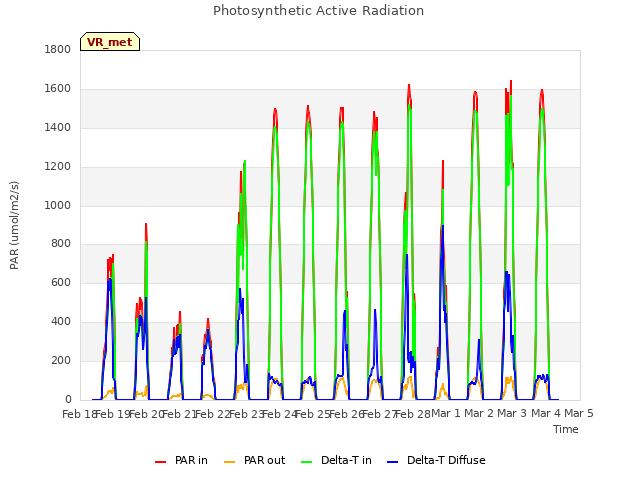Screen dimensions: 640x480
Task: Click the Time x-axis title
Action: pos(566,429)
